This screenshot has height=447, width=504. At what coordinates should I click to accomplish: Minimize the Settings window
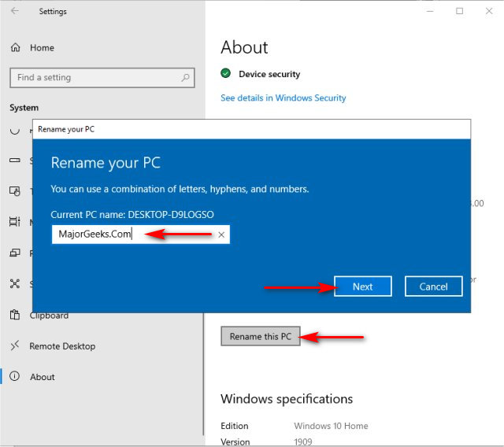[430, 11]
